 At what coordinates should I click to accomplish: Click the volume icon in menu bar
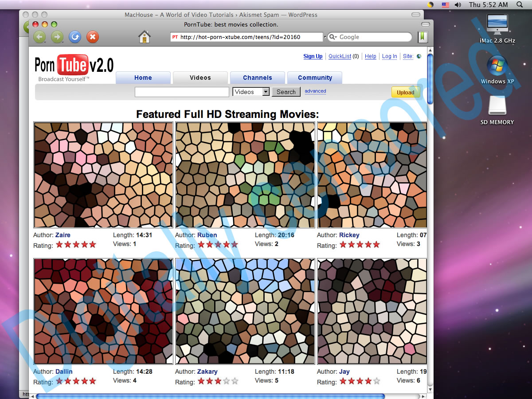(458, 4)
